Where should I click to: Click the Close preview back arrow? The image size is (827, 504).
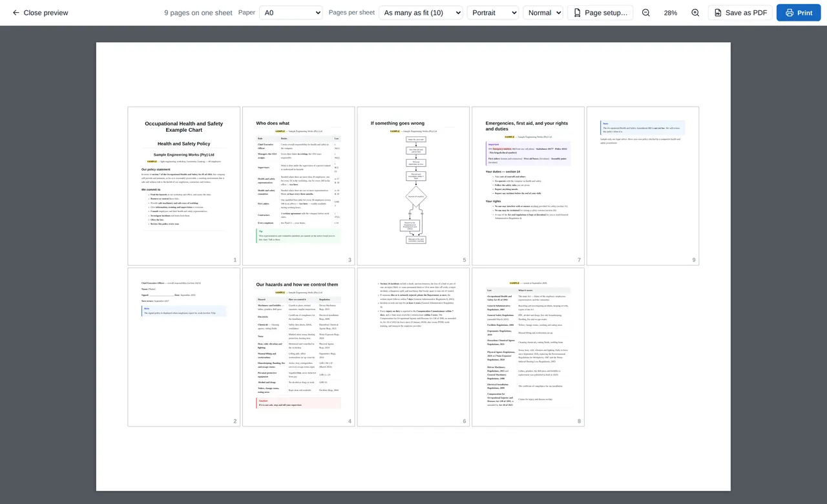coord(16,13)
